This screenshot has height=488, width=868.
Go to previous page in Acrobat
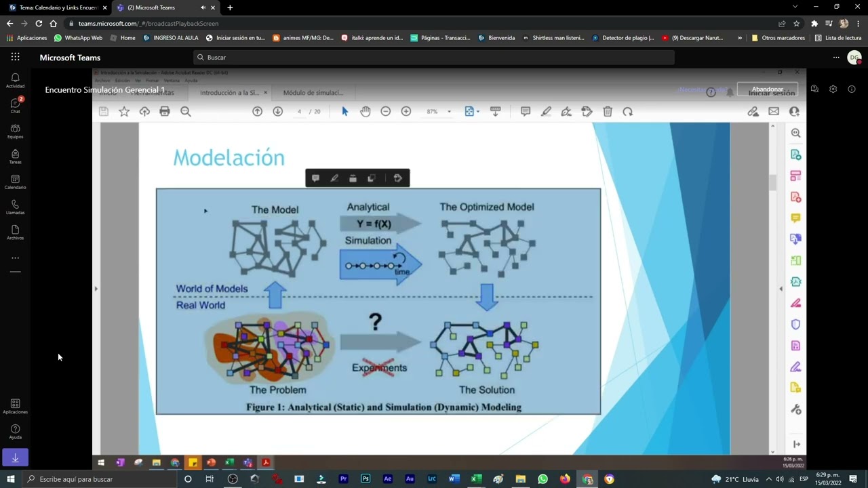tap(257, 111)
